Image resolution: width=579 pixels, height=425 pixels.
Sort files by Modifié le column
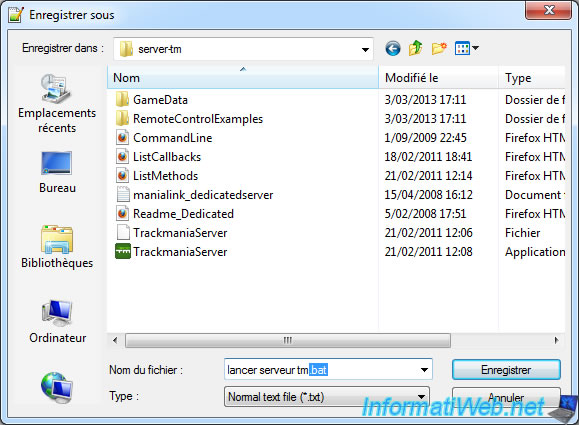(438, 78)
